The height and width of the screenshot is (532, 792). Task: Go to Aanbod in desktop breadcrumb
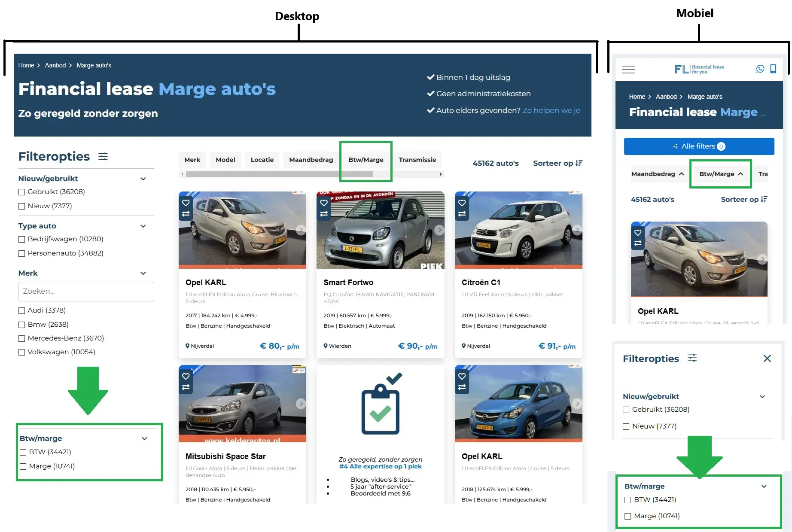55,65
